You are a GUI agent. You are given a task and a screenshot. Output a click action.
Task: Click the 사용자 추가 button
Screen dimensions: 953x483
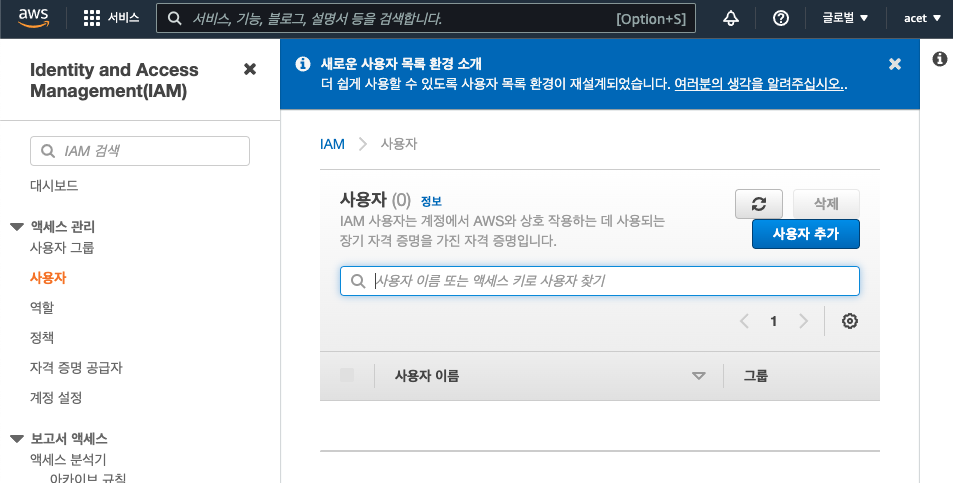coord(806,234)
